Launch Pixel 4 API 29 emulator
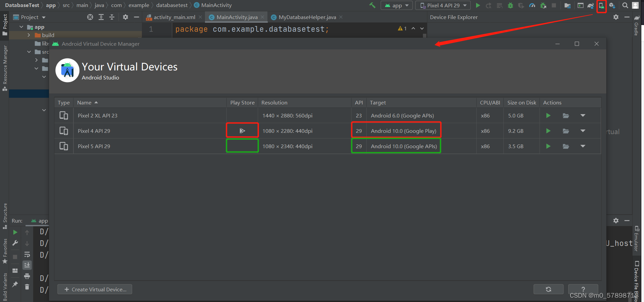This screenshot has width=644, height=302. pyautogui.click(x=548, y=131)
